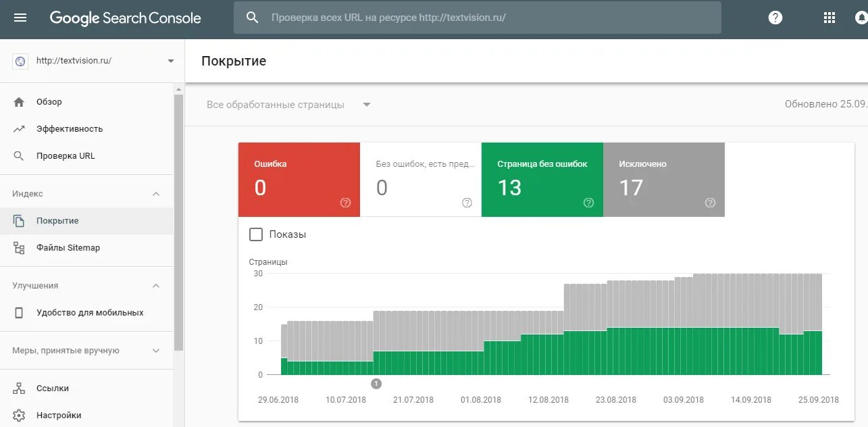Click the Покрытие page heading
Image resolution: width=868 pixels, height=427 pixels.
pyautogui.click(x=234, y=61)
